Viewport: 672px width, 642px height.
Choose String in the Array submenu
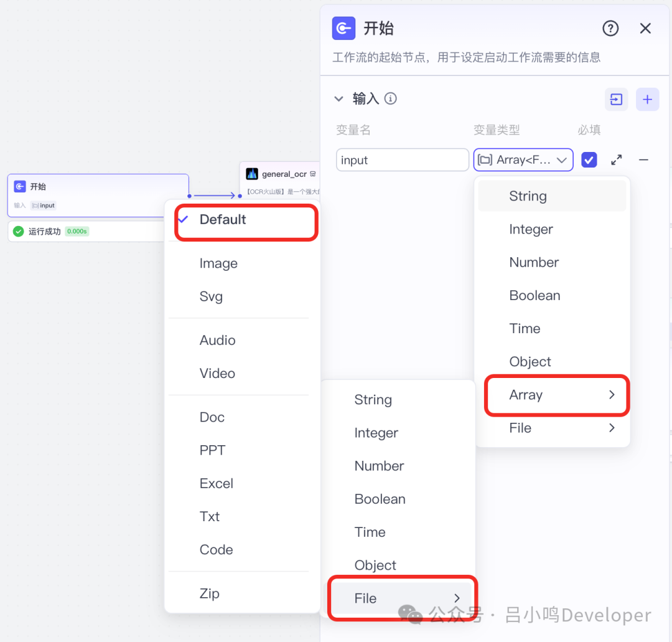(398, 400)
